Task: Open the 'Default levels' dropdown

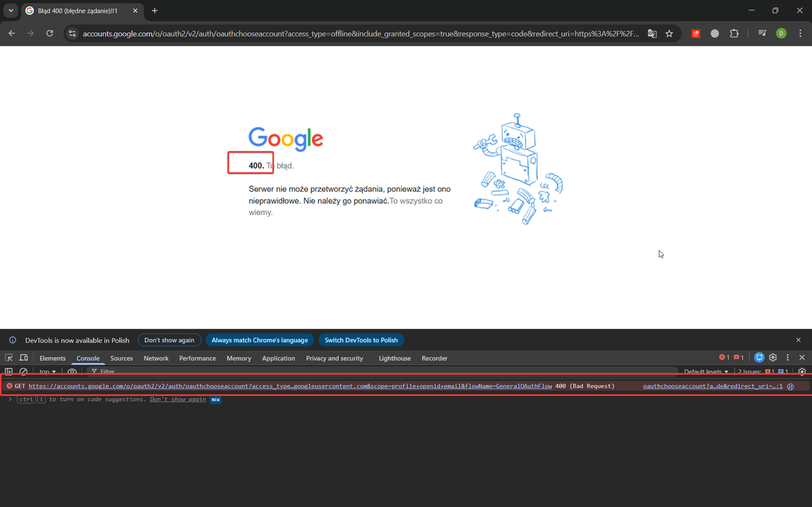Action: point(706,372)
